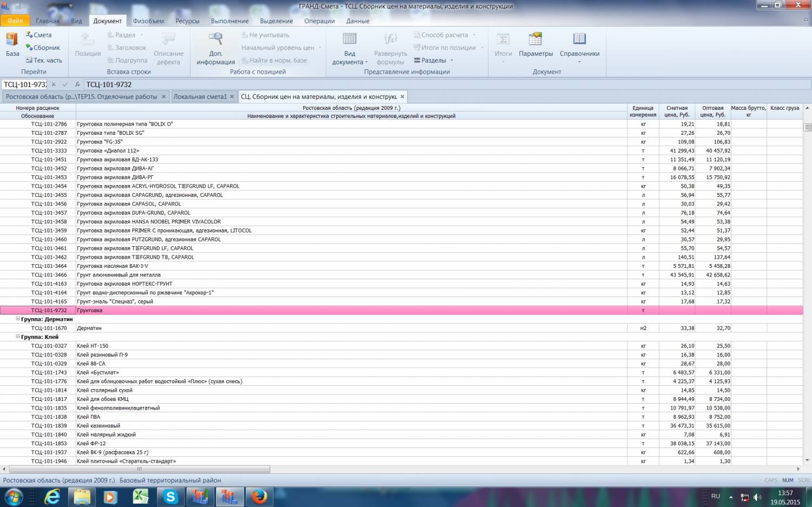Viewport: 812px width, 507px height.
Task: Close the ТЕР15. Отделочные работы tab
Action: pyautogui.click(x=163, y=97)
